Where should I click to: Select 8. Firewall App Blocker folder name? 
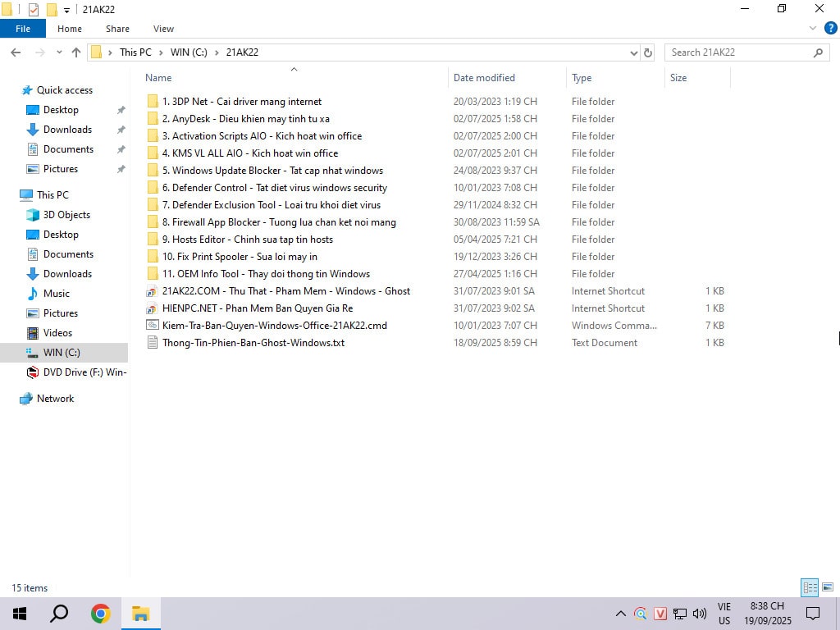coord(279,221)
